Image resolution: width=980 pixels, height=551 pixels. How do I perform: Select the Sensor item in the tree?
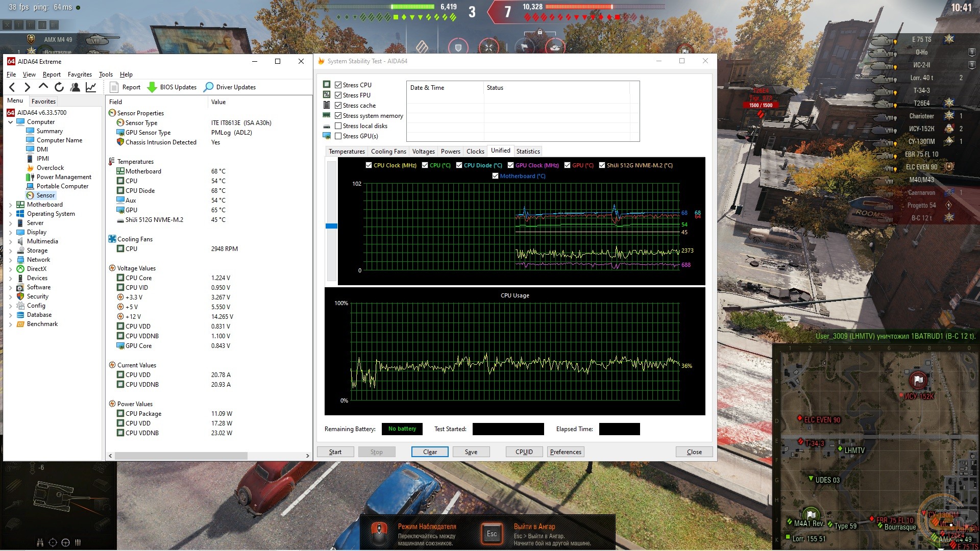coord(41,195)
